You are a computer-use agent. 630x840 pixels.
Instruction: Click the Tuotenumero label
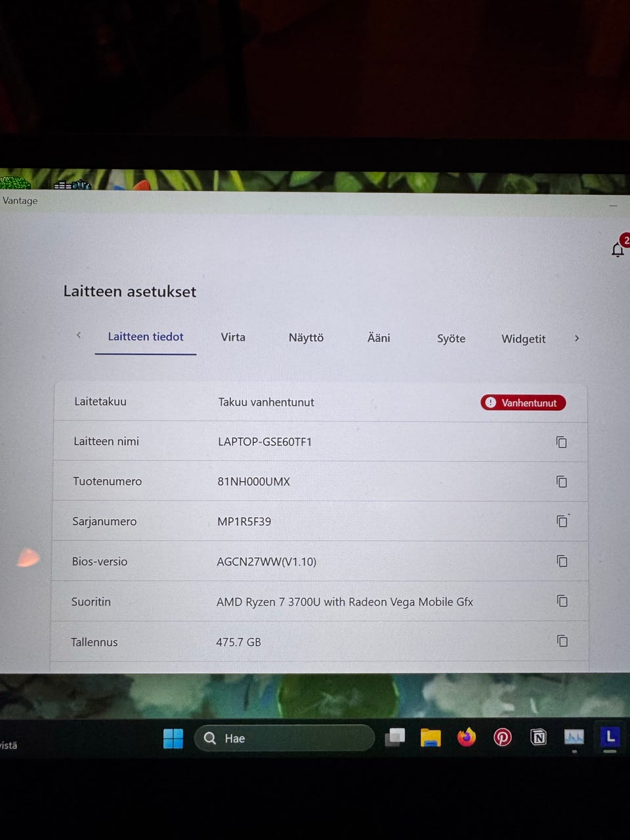click(x=107, y=482)
